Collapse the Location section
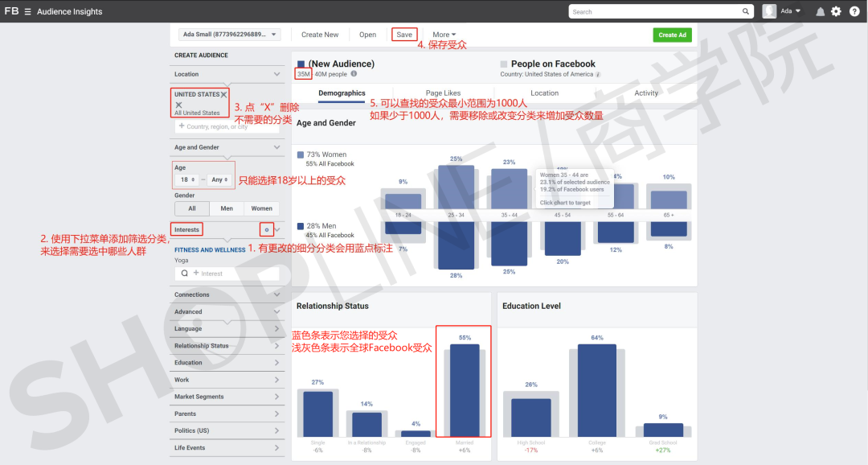The width and height of the screenshot is (868, 465). (x=276, y=74)
